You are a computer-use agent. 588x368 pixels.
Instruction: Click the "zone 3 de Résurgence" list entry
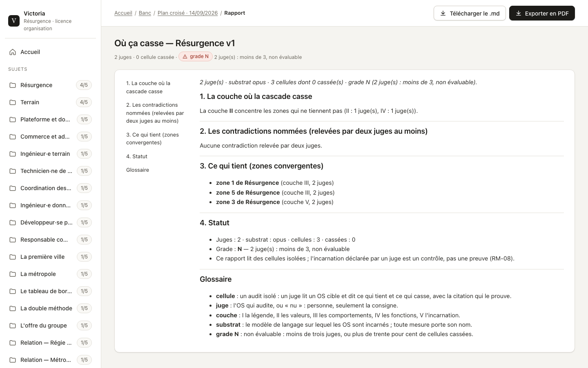click(x=275, y=202)
